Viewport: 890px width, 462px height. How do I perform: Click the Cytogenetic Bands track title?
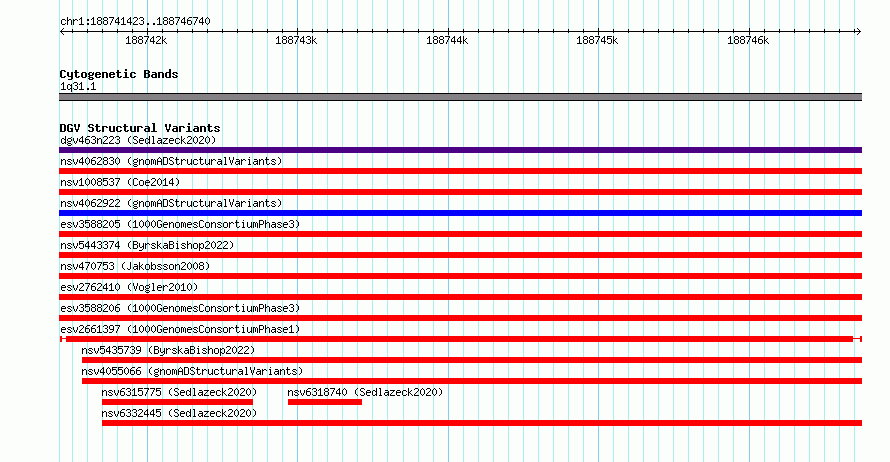tap(119, 74)
